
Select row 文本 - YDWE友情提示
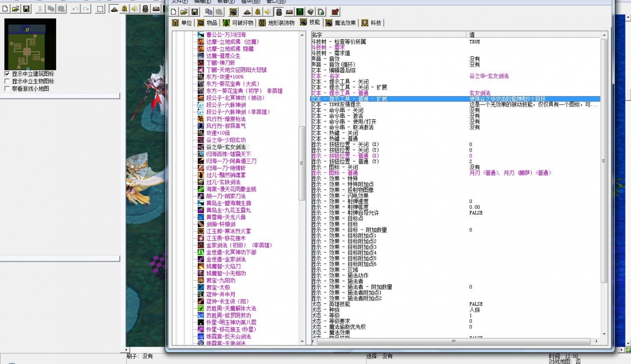pyautogui.click(x=456, y=105)
